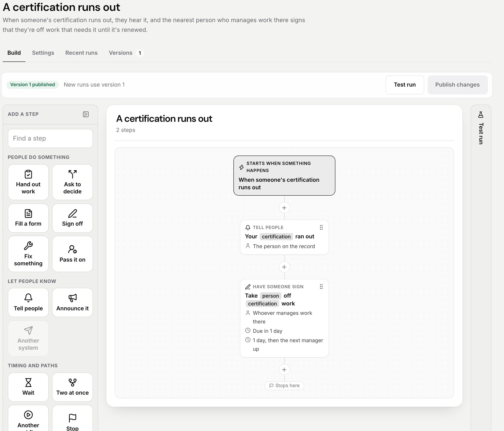504x431 pixels.
Task: Add a Fill a form step
Action: click(28, 218)
